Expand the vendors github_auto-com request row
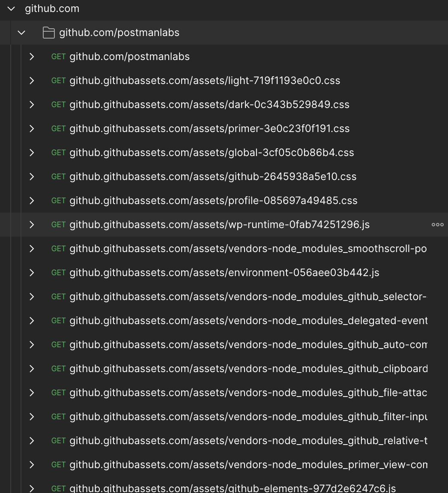 (x=32, y=345)
